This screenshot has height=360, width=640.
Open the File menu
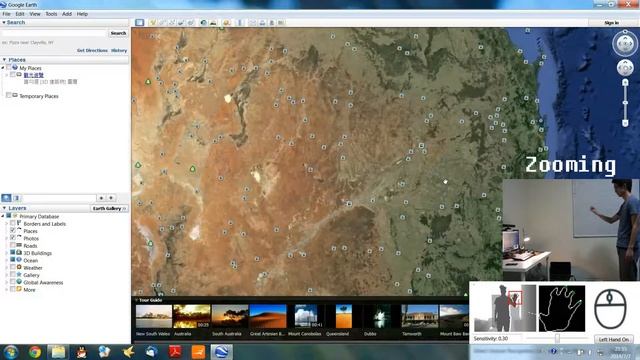7,14
